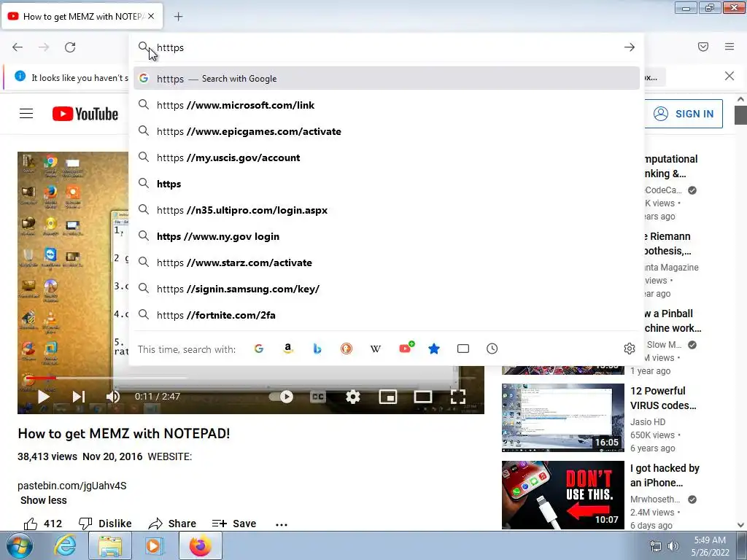Go to the YouTube home logo
The height and width of the screenshot is (560, 747).
(85, 114)
